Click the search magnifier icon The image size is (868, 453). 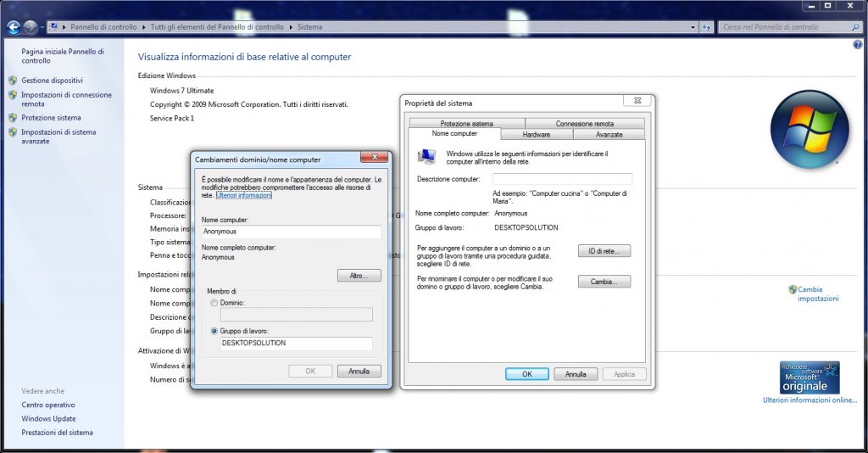click(855, 26)
